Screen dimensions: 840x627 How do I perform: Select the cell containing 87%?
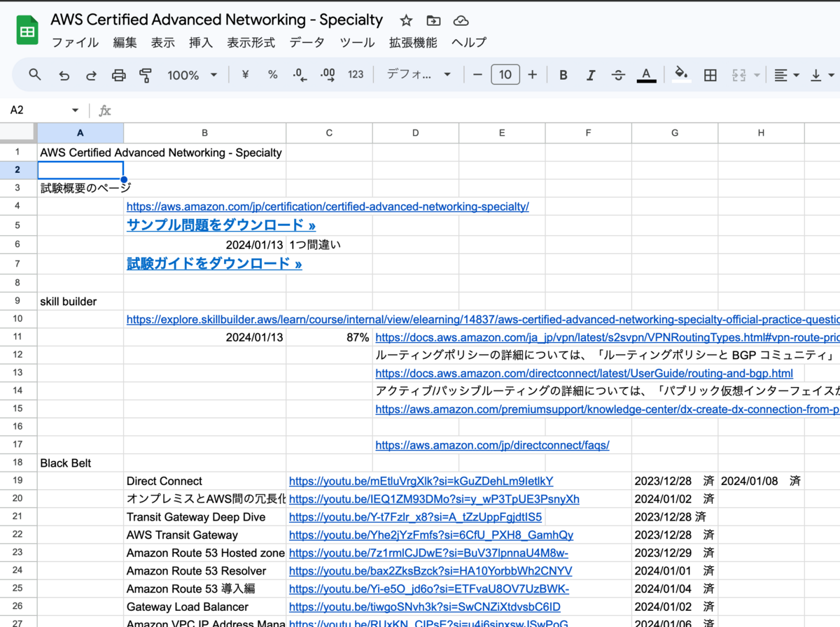(329, 337)
